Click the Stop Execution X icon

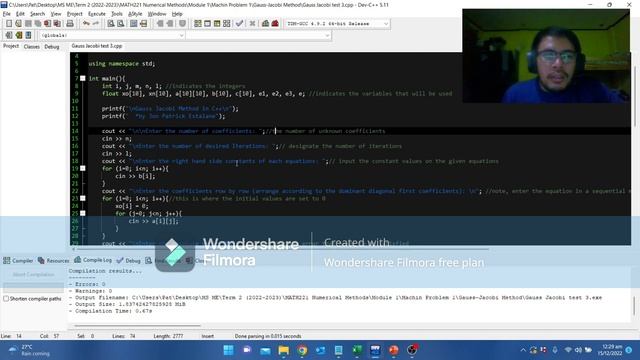[252, 24]
